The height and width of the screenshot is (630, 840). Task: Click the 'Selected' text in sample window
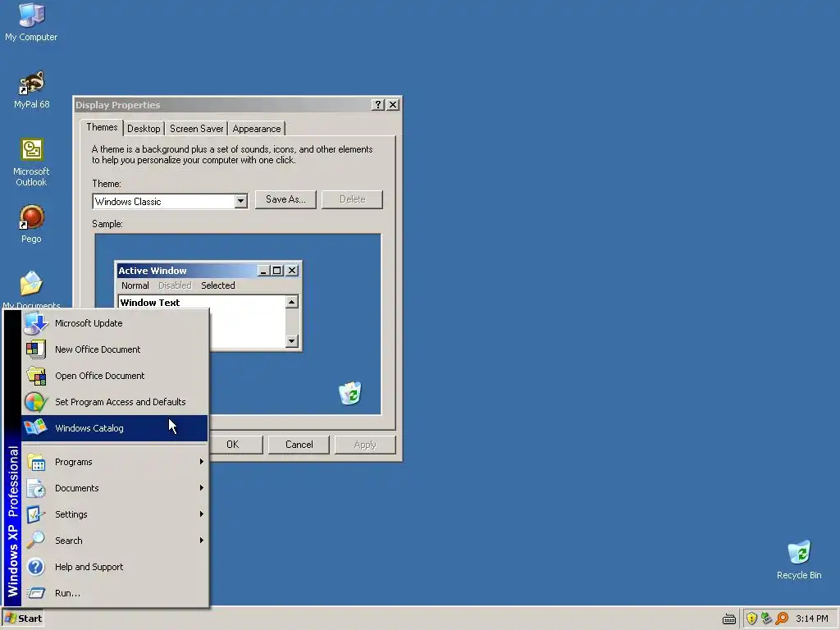click(218, 285)
